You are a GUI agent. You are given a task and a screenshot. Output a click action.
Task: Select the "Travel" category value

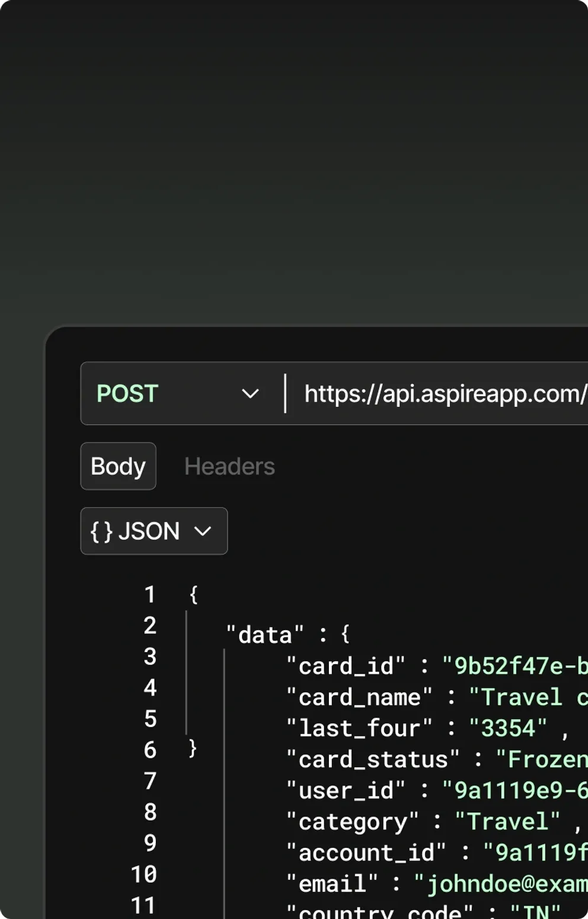click(507, 822)
